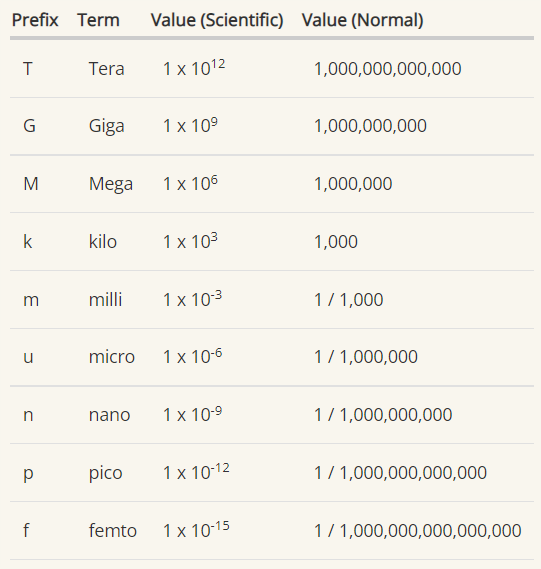Click the Tera term cell
541x569 pixels.
click(x=107, y=69)
